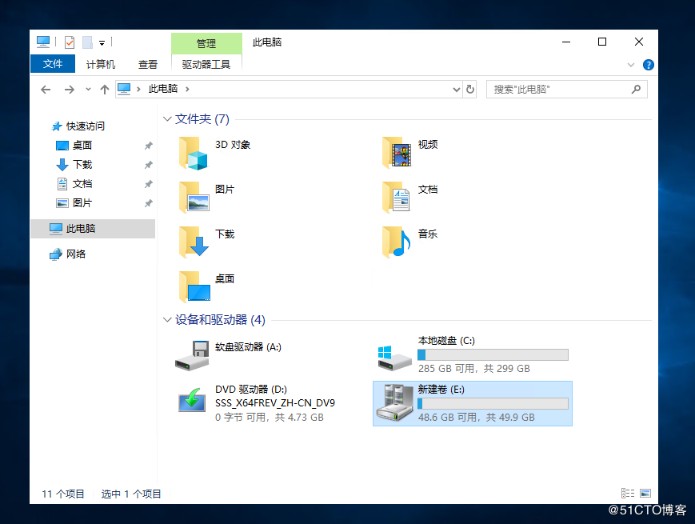This screenshot has height=524, width=695.
Task: Click the 11 个项目 status text
Action: [x=63, y=494]
